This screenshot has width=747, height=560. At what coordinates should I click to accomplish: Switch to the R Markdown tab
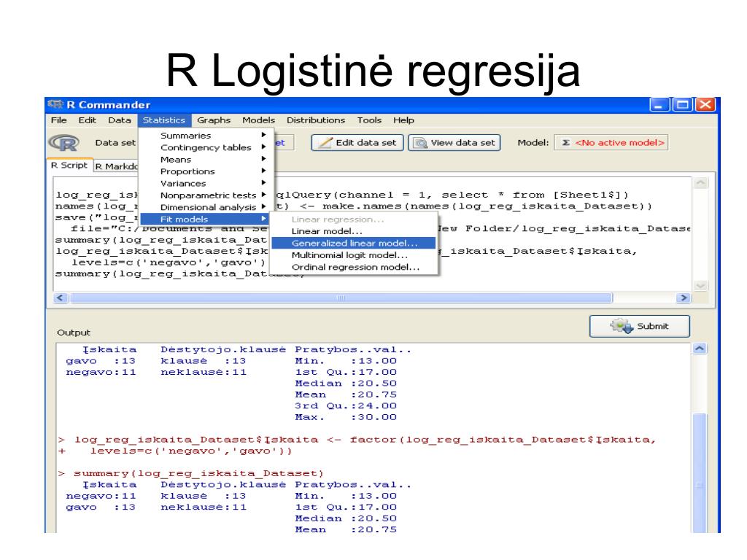(x=116, y=166)
